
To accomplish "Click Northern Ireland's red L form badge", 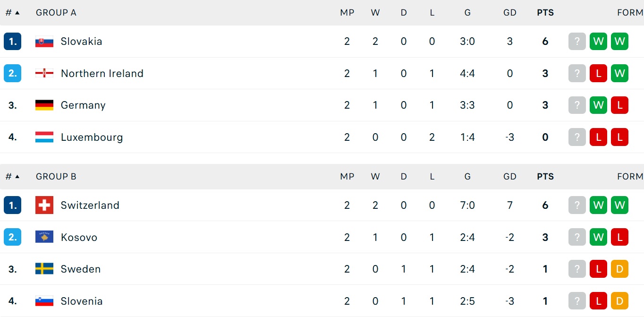I will click(598, 73).
